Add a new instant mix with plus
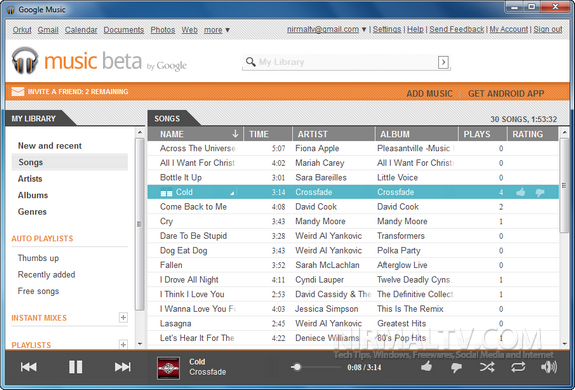575x390 pixels. [x=123, y=317]
